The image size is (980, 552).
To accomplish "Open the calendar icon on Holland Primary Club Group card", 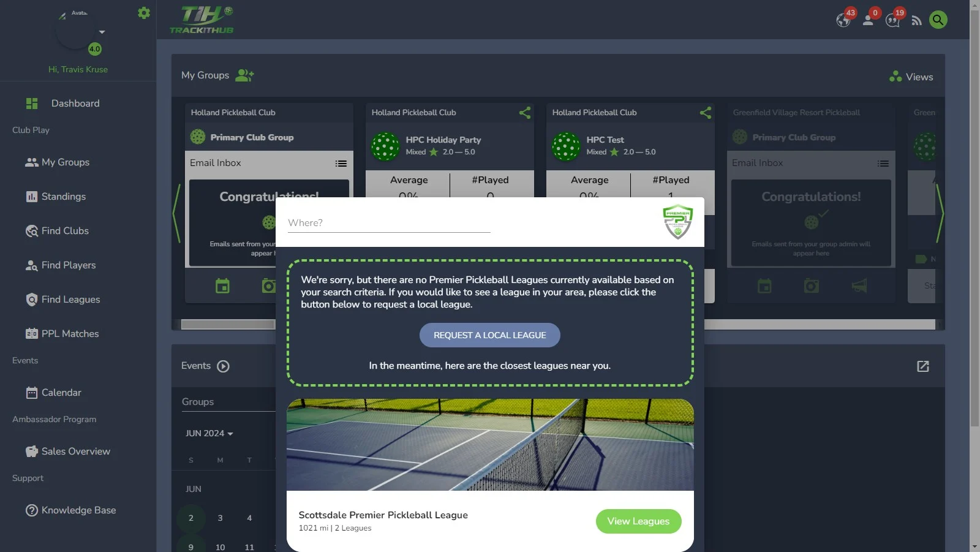I will pyautogui.click(x=222, y=286).
